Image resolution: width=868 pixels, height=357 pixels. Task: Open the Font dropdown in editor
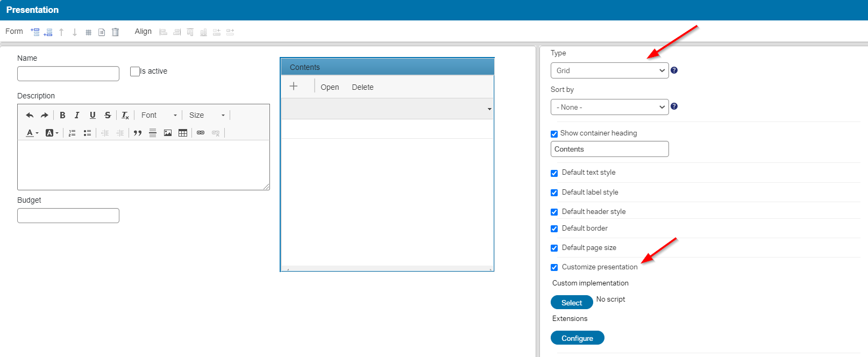tap(159, 115)
